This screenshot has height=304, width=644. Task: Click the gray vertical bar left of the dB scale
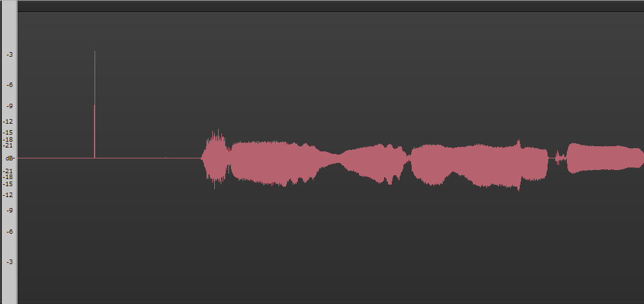click(x=9, y=152)
